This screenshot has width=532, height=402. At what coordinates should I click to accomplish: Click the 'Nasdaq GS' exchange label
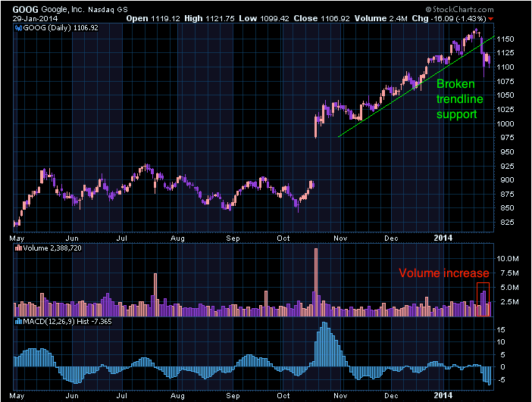[108, 10]
